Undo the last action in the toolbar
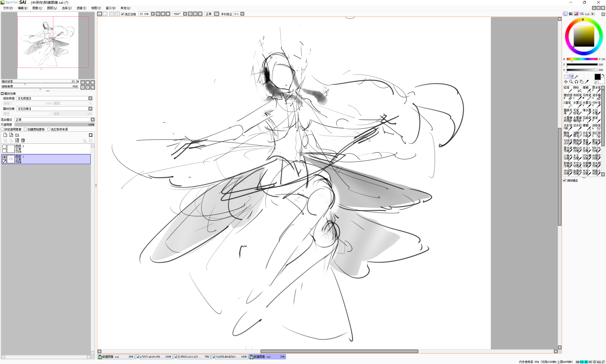Screen dimensions: 606x364 99,14
